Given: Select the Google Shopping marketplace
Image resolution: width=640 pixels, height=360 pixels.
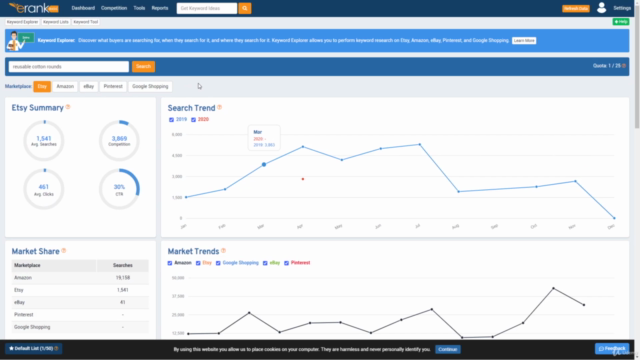Looking at the screenshot, I should coord(150,87).
